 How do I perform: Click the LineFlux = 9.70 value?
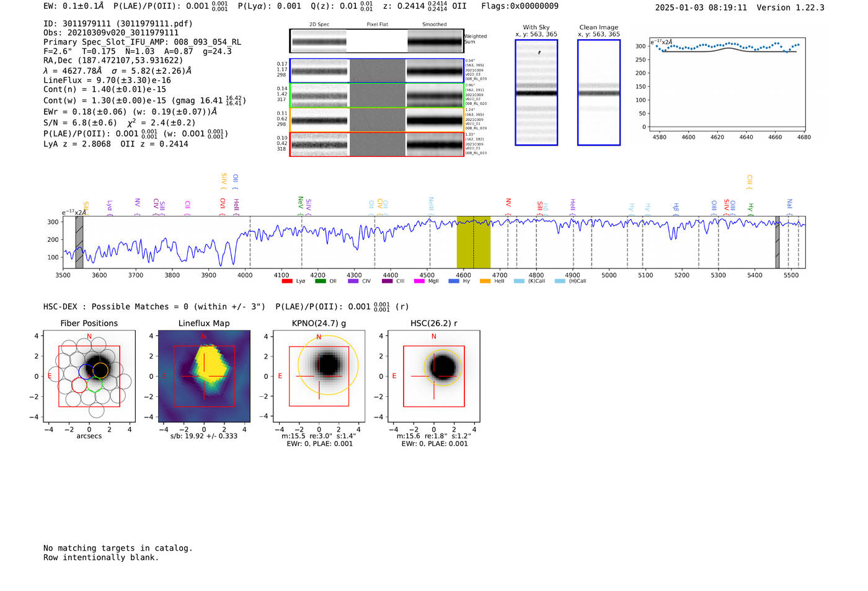[107, 81]
